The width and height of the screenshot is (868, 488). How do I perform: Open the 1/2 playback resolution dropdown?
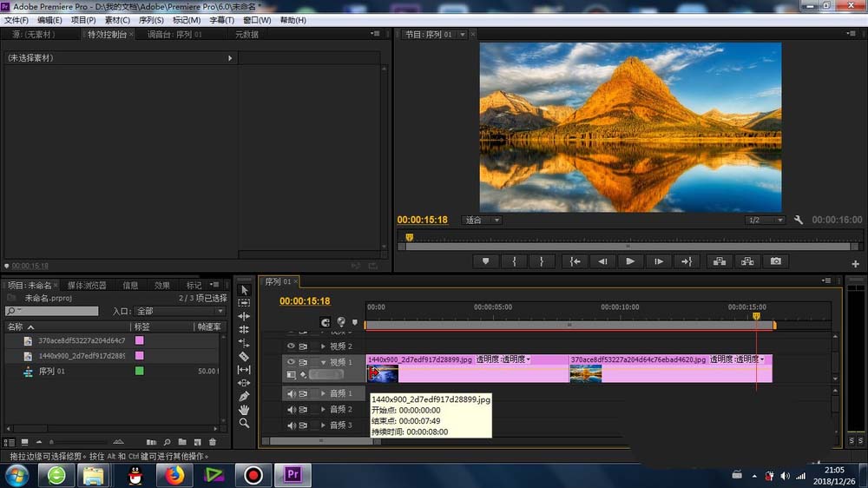[x=765, y=220]
